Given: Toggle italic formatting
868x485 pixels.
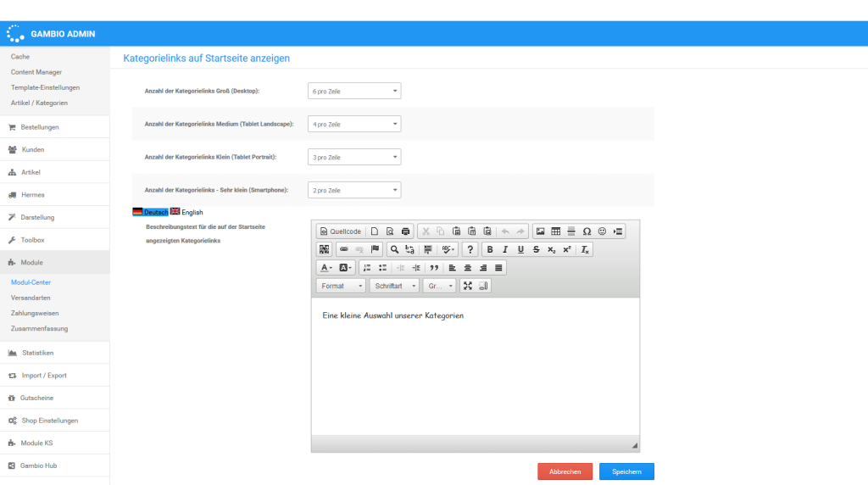Looking at the screenshot, I should click(505, 249).
